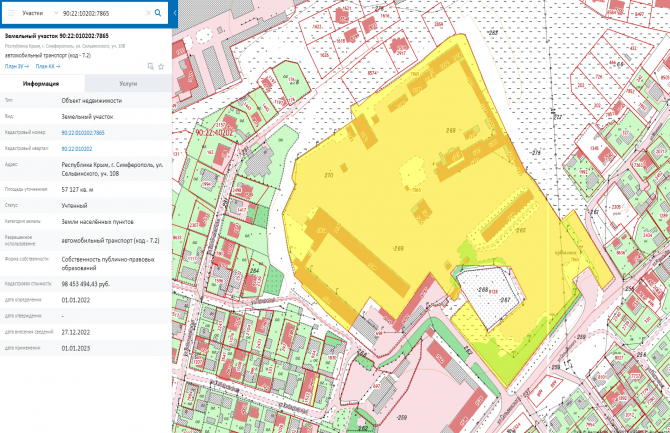Viewport: 670px width, 433px height.
Task: Click the zoom-to-object icon
Action: click(x=150, y=66)
